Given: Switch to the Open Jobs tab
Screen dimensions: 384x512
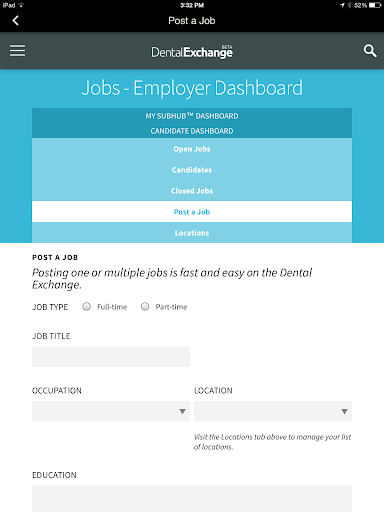Looking at the screenshot, I should coord(192,149).
